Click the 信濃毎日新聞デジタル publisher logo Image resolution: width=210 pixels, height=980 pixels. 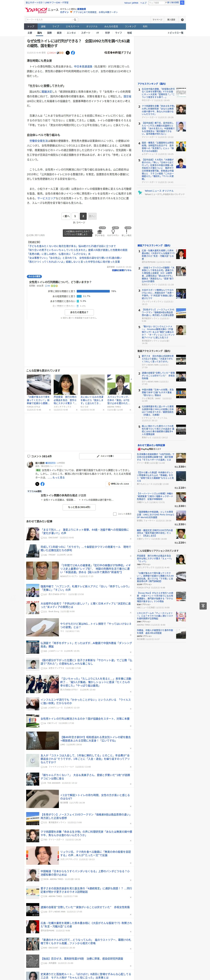pos(117,53)
